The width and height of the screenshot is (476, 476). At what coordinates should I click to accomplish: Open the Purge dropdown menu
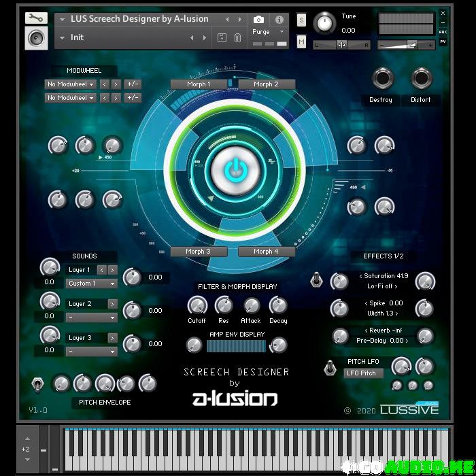pos(268,32)
